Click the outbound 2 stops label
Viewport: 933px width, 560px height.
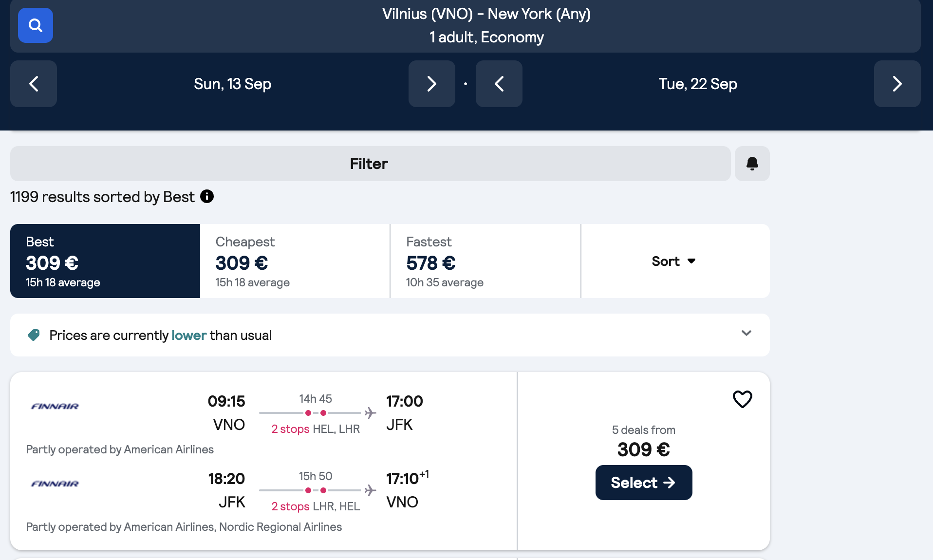click(290, 429)
